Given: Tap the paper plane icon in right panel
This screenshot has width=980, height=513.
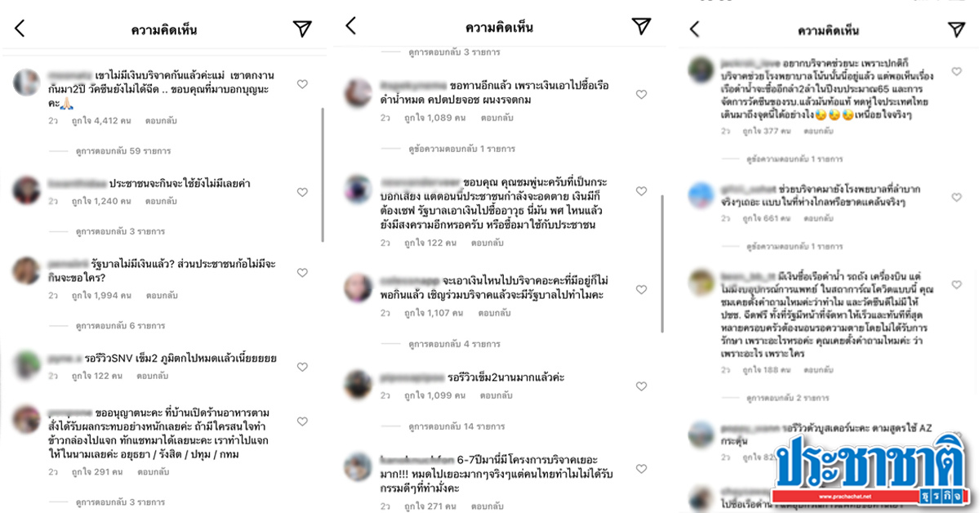Looking at the screenshot, I should pyautogui.click(x=956, y=29).
